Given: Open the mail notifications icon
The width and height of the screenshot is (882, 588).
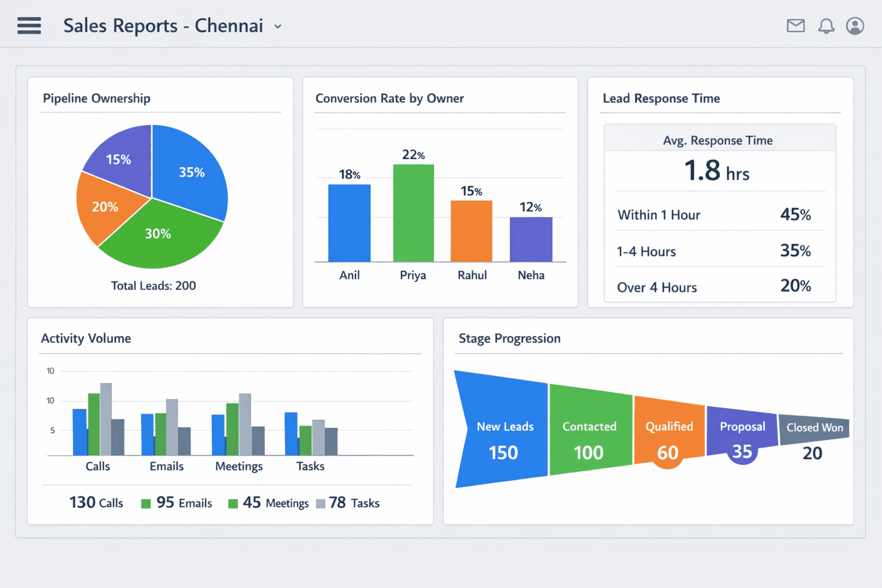Looking at the screenshot, I should [795, 26].
